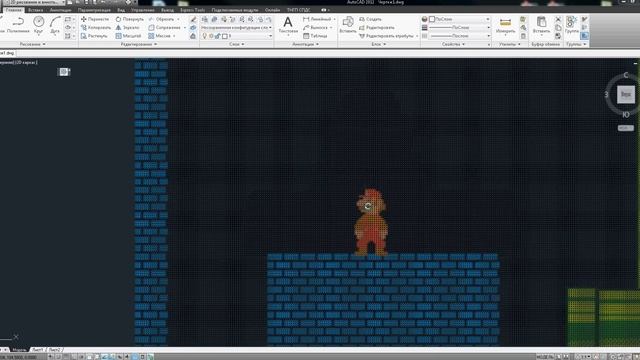Click the object color swatch in Свойства
The image size is (640, 360).
(x=432, y=19)
